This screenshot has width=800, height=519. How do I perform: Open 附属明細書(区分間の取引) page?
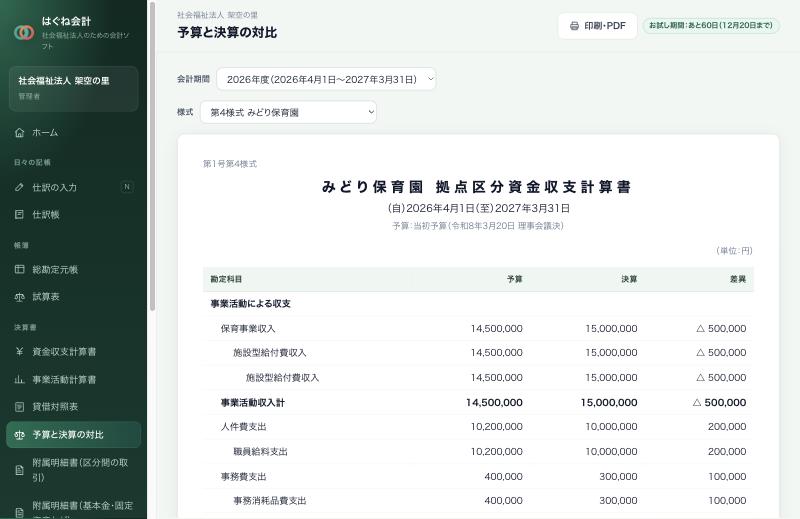click(x=73, y=470)
